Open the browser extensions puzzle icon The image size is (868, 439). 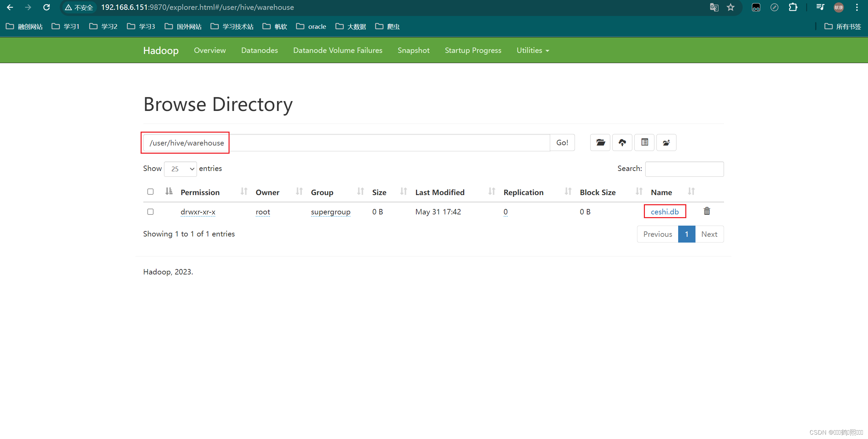tap(793, 7)
